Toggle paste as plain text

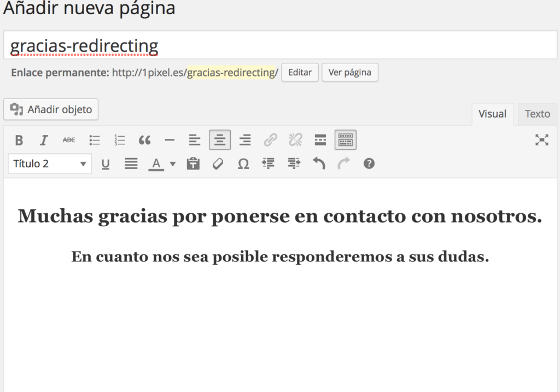[193, 164]
